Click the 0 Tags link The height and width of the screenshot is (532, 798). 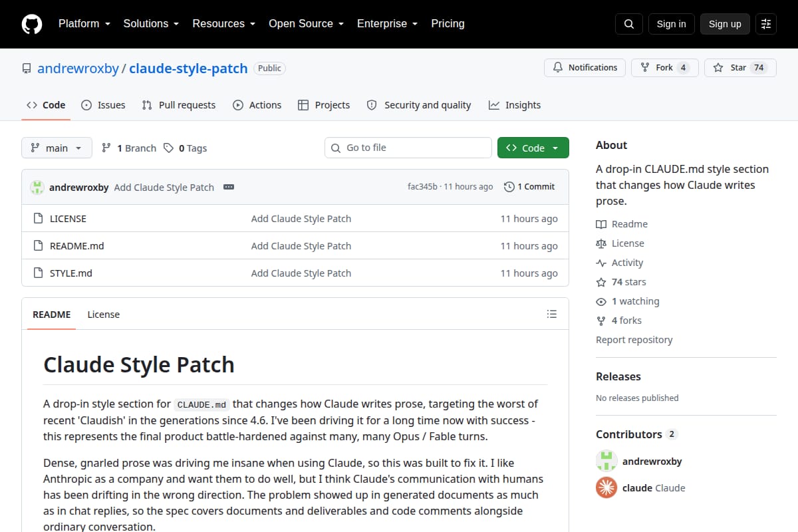(x=186, y=148)
